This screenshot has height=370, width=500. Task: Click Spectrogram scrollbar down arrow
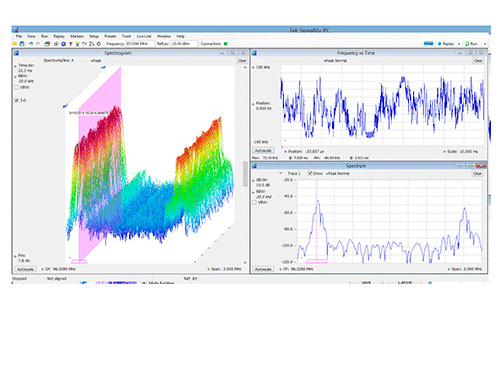point(245,263)
